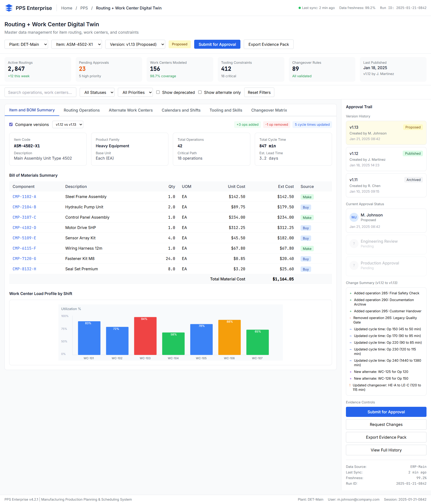This screenshot has width=431, height=504.
Task: Click the Engineering Review pending status icon
Action: (x=354, y=244)
